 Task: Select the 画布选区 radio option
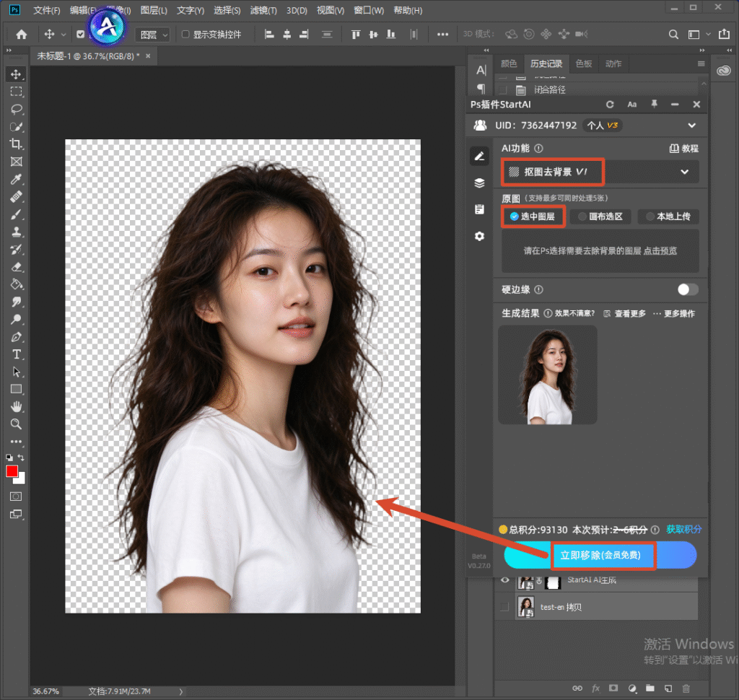(600, 216)
